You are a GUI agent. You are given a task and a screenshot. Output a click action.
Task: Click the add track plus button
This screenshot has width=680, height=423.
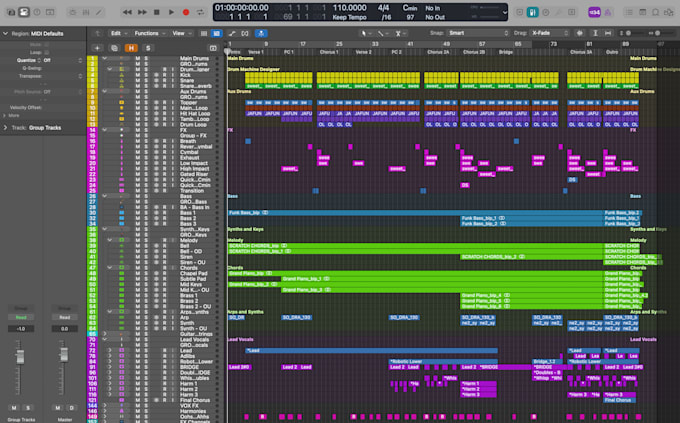pyautogui.click(x=97, y=48)
